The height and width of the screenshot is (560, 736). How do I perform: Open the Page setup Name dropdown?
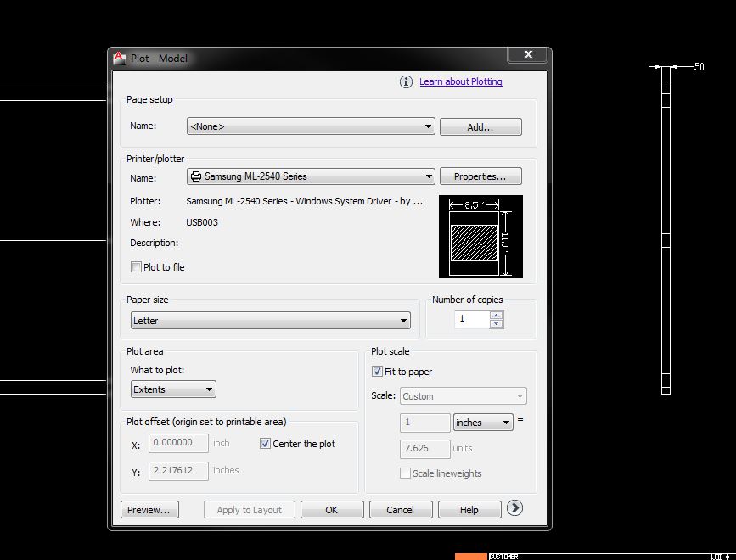tap(311, 126)
